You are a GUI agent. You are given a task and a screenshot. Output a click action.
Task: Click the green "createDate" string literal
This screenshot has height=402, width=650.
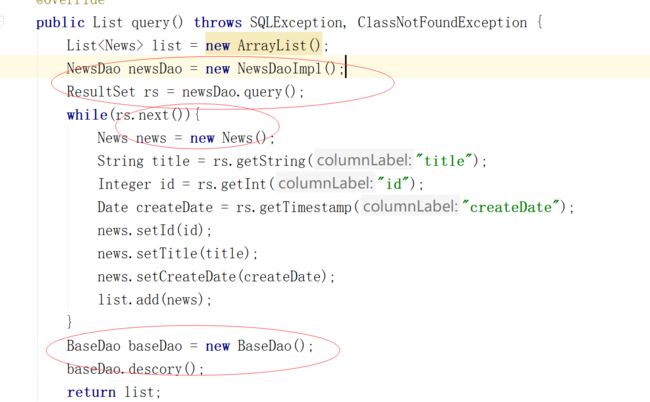click(x=511, y=207)
